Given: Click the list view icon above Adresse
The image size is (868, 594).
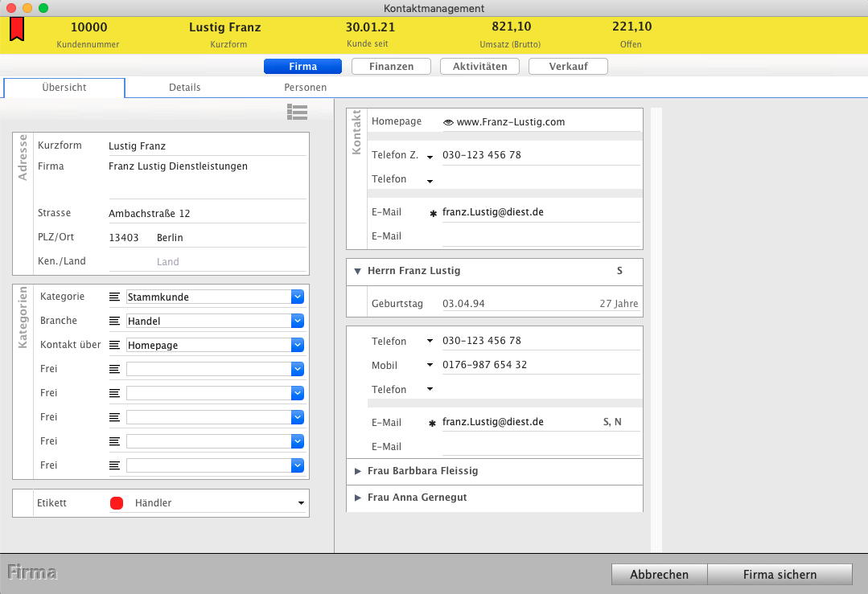Looking at the screenshot, I should click(x=297, y=113).
